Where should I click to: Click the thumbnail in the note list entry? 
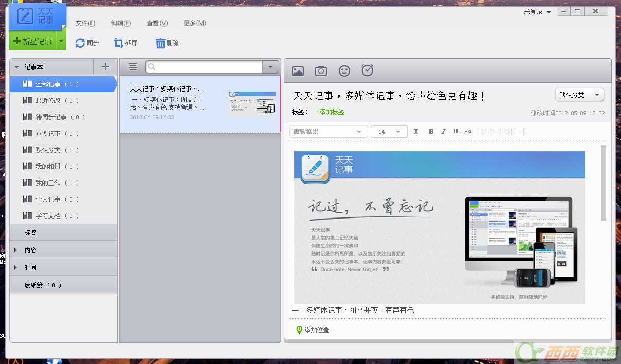pos(252,103)
